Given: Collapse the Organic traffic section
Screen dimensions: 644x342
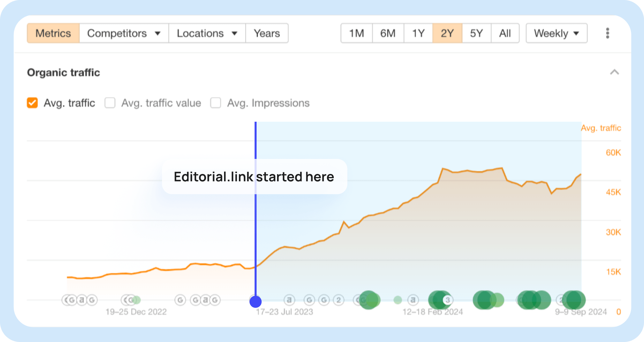Looking at the screenshot, I should (x=614, y=72).
